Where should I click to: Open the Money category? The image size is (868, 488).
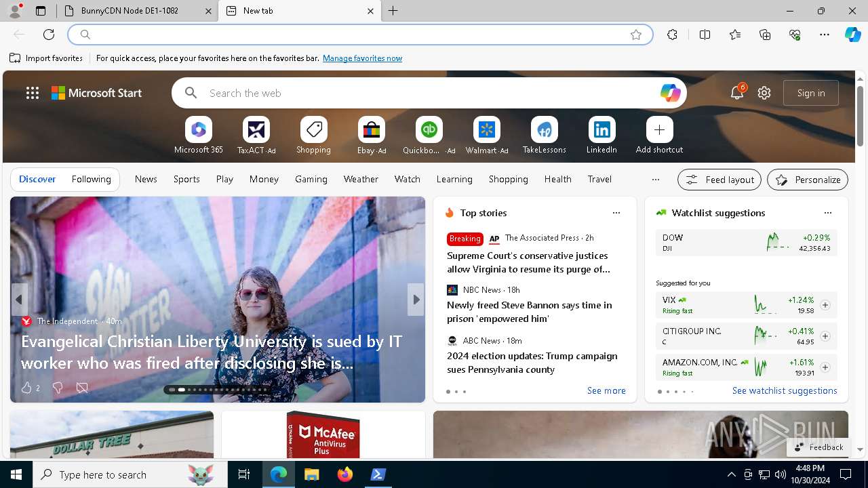click(x=264, y=179)
